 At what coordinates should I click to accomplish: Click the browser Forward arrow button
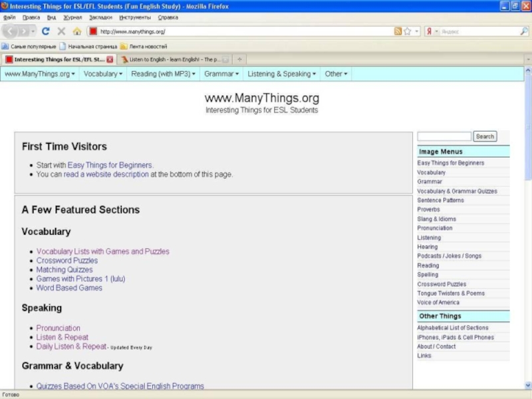point(23,31)
